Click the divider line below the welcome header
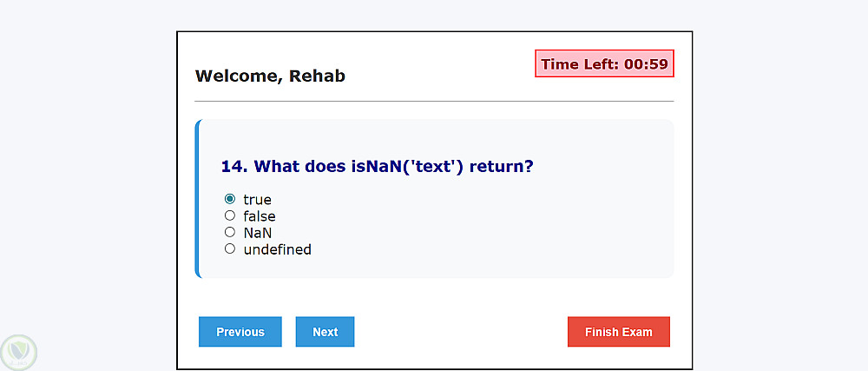The width and height of the screenshot is (868, 371). pyautogui.click(x=434, y=102)
